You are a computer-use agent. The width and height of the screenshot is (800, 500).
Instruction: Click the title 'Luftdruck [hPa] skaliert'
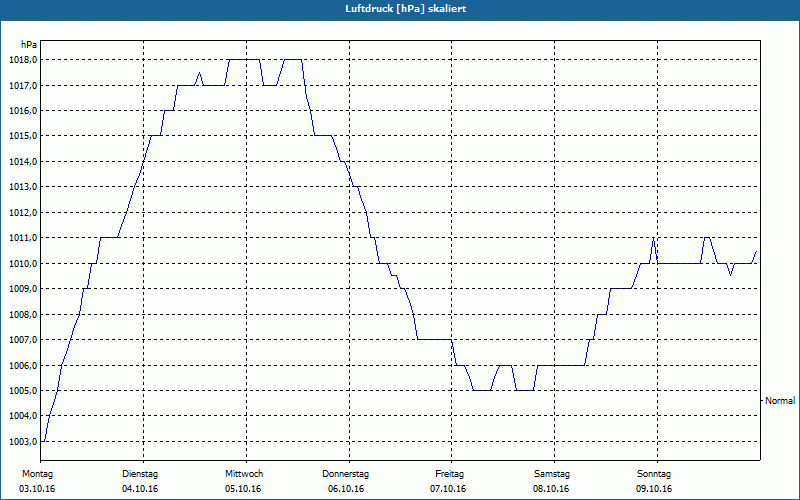[405, 9]
